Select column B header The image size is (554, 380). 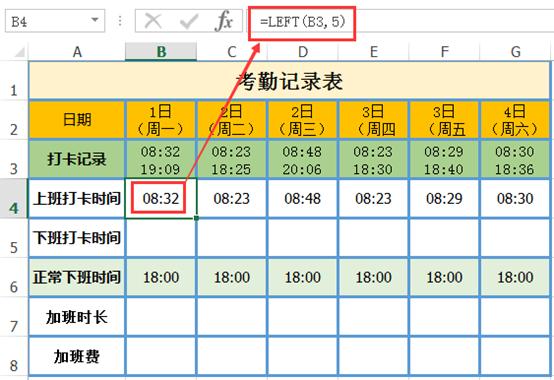[x=161, y=52]
